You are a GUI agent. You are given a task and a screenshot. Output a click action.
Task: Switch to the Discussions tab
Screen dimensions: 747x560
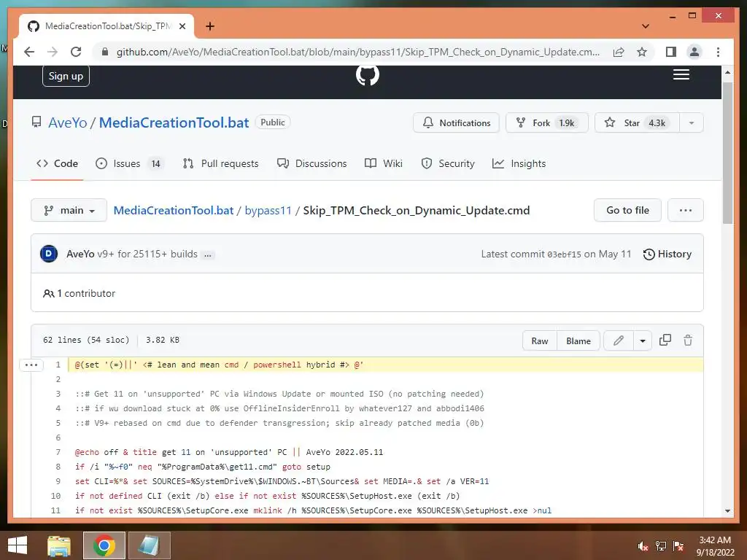[x=312, y=163]
